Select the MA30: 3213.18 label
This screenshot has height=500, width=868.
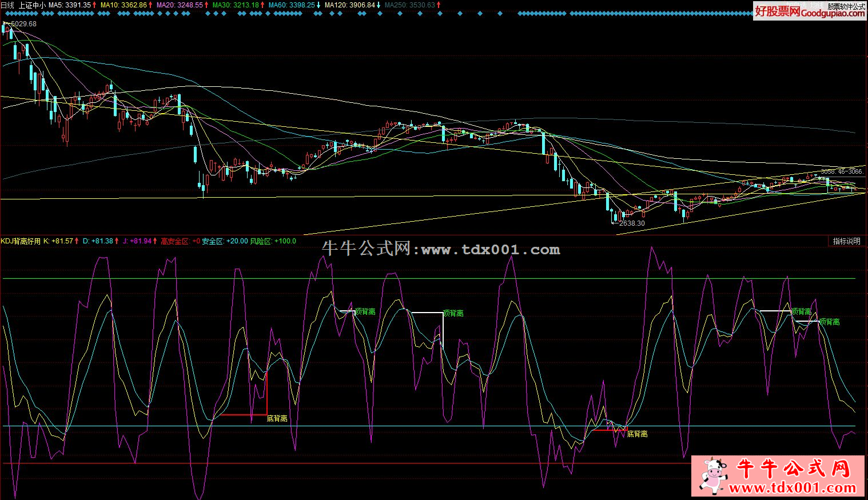(236, 5)
